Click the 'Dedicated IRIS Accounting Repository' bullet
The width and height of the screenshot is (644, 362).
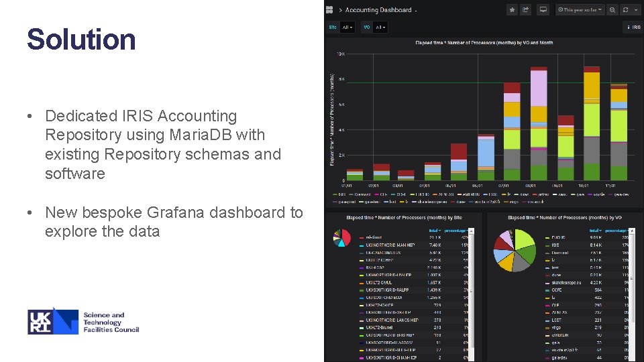[x=163, y=145]
